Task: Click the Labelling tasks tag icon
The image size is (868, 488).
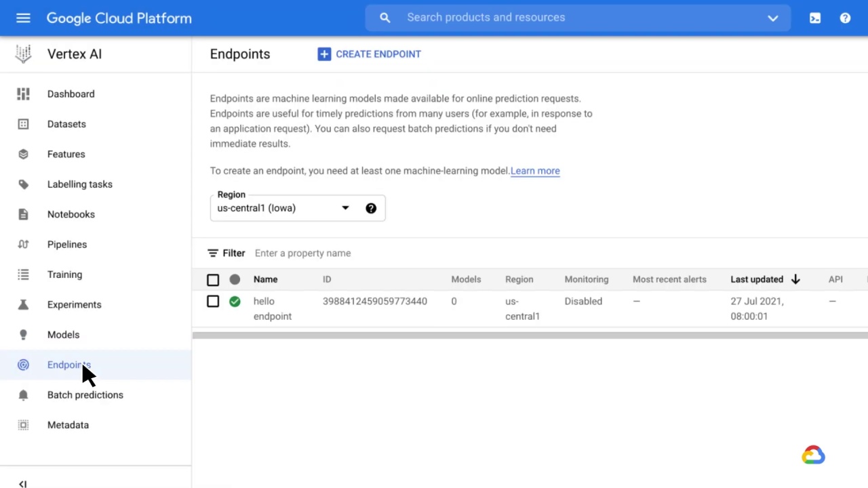Action: [23, 184]
